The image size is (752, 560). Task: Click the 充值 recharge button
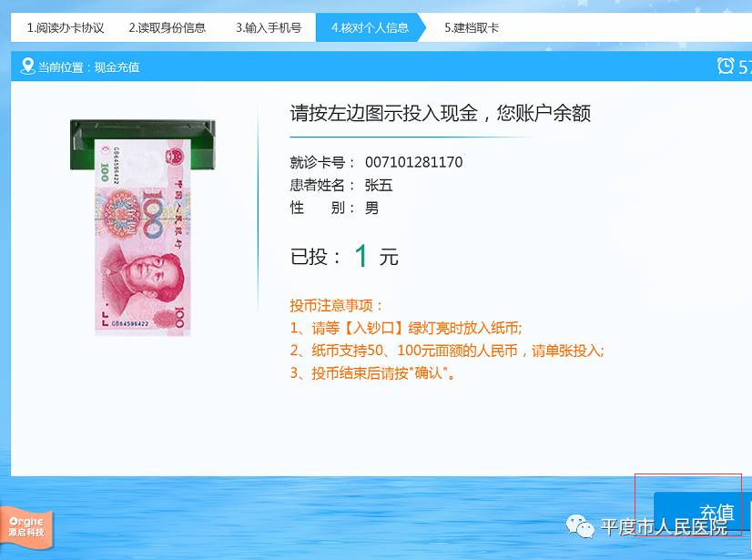tap(702, 511)
